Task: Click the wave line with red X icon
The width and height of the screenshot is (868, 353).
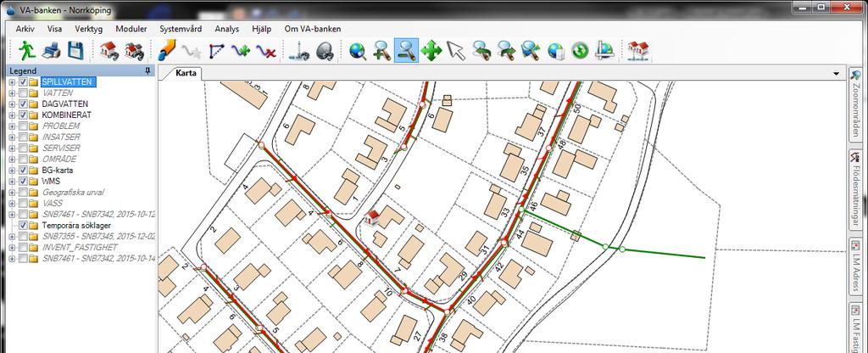Action: tap(265, 52)
